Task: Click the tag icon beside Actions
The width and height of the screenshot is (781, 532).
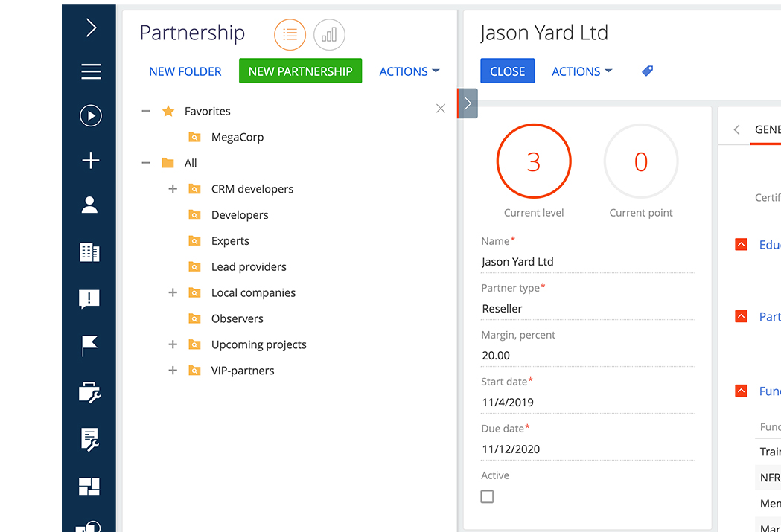Action: pyautogui.click(x=647, y=71)
